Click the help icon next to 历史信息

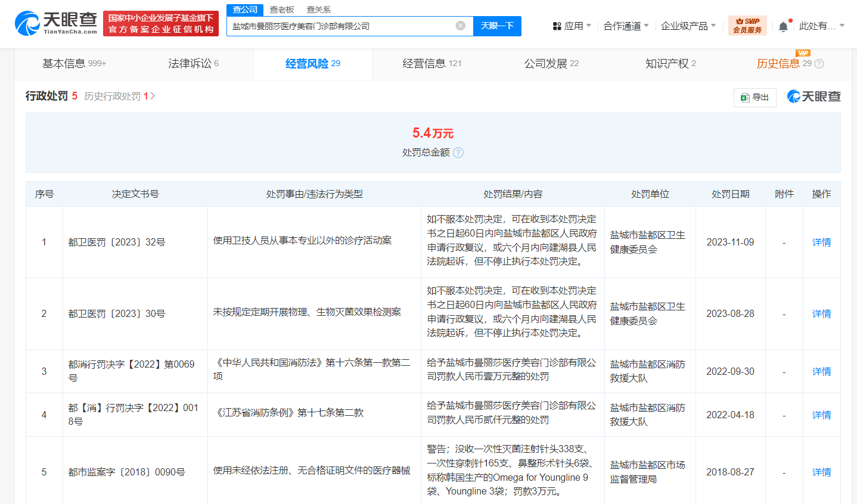pyautogui.click(x=819, y=64)
